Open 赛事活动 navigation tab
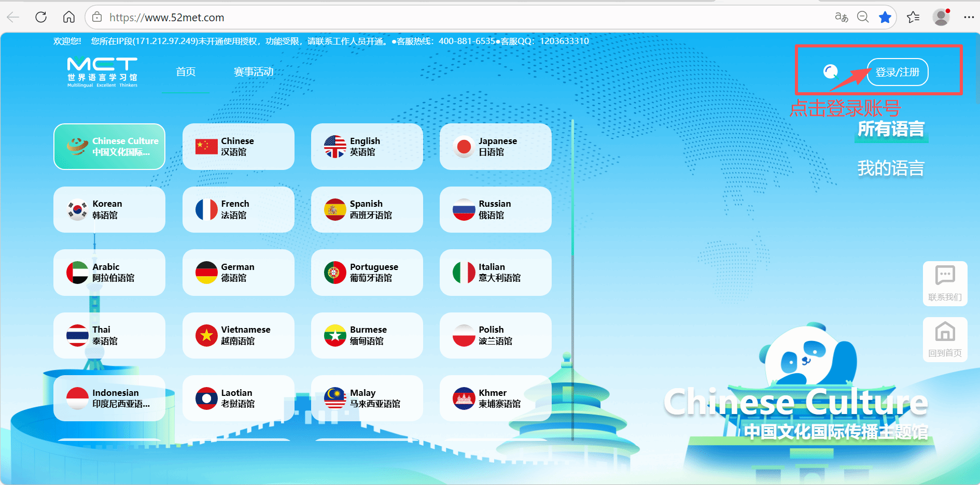This screenshot has height=485, width=980. pos(254,72)
